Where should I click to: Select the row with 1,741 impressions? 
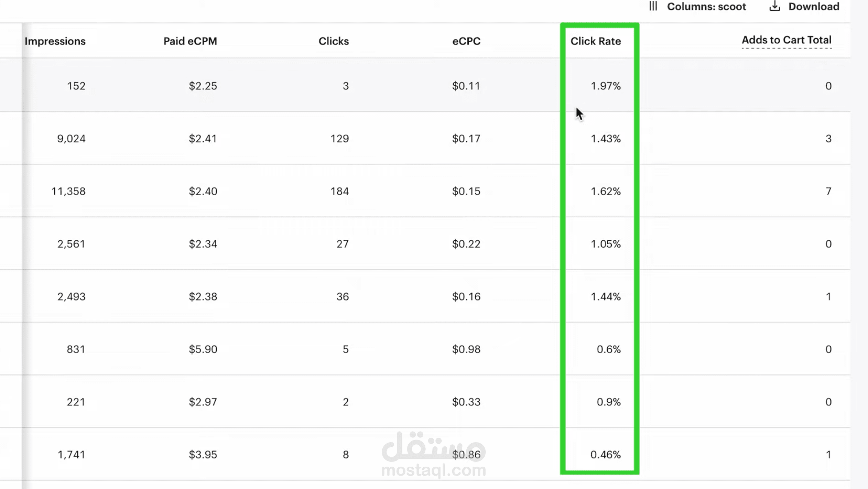pos(425,455)
